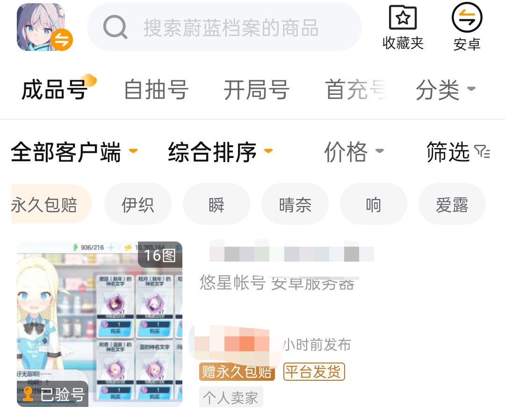Tap the Blue Archive game avatar icon

[41, 27]
